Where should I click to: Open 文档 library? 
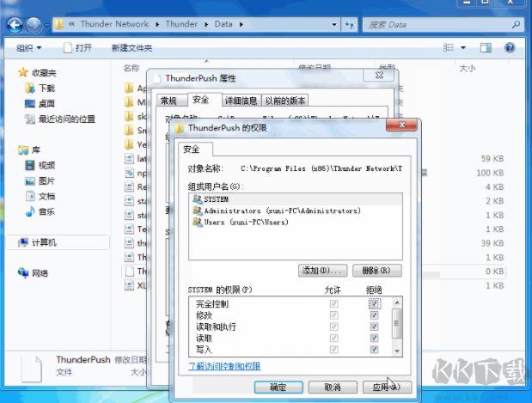[x=40, y=196]
